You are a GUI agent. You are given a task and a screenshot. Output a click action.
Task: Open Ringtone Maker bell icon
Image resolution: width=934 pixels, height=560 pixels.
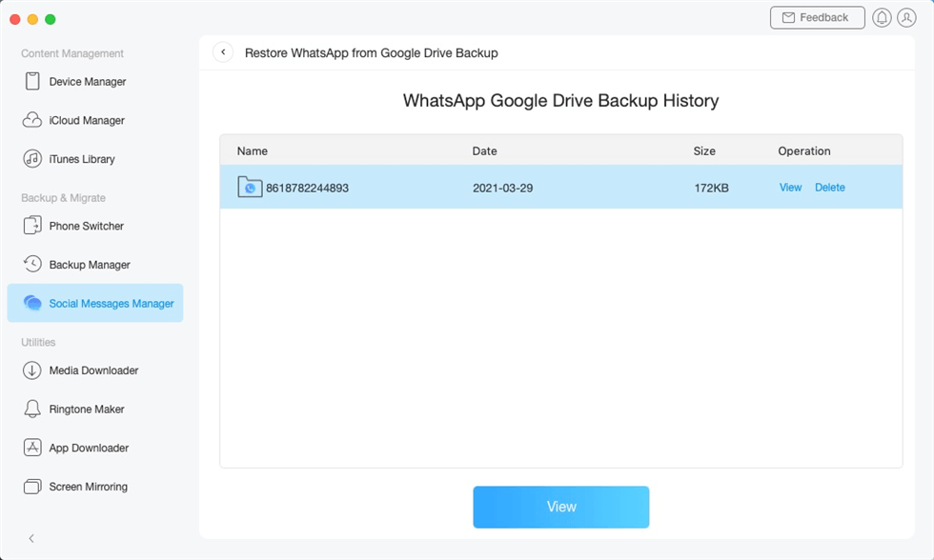pyautogui.click(x=32, y=410)
